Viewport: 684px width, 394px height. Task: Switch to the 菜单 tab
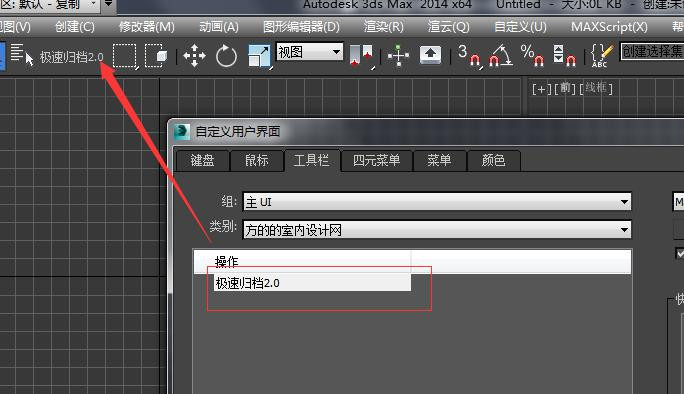pos(439,161)
